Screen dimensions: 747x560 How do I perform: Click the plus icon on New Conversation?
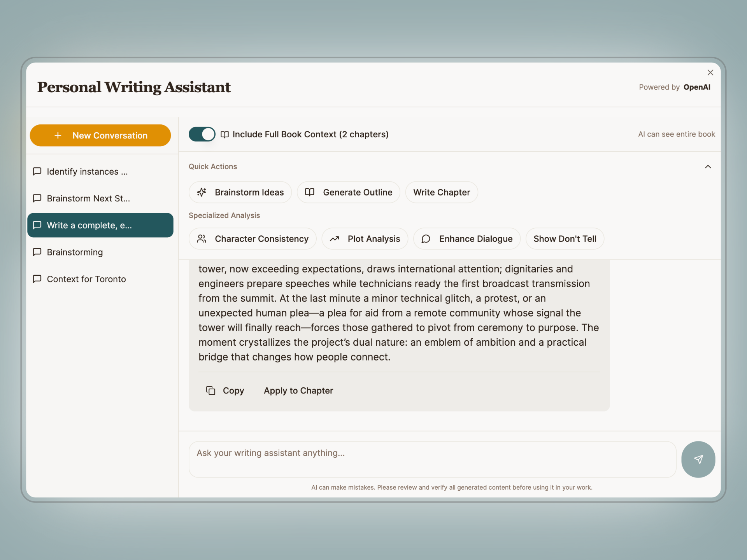pos(58,135)
